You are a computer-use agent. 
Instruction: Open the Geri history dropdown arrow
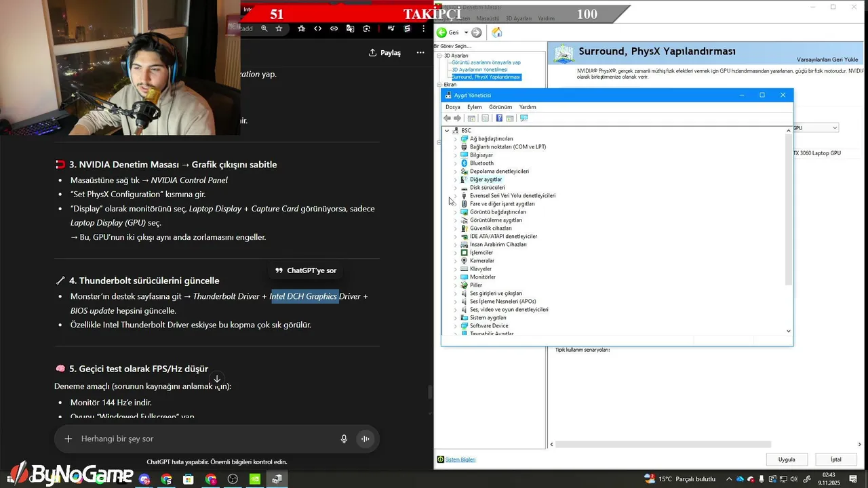pos(465,33)
